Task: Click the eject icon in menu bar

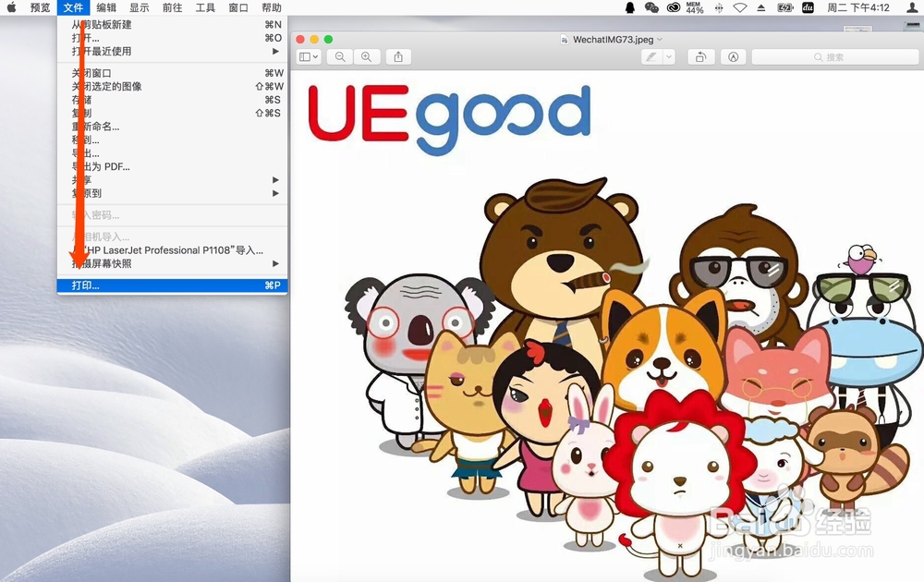Action: pyautogui.click(x=761, y=7)
